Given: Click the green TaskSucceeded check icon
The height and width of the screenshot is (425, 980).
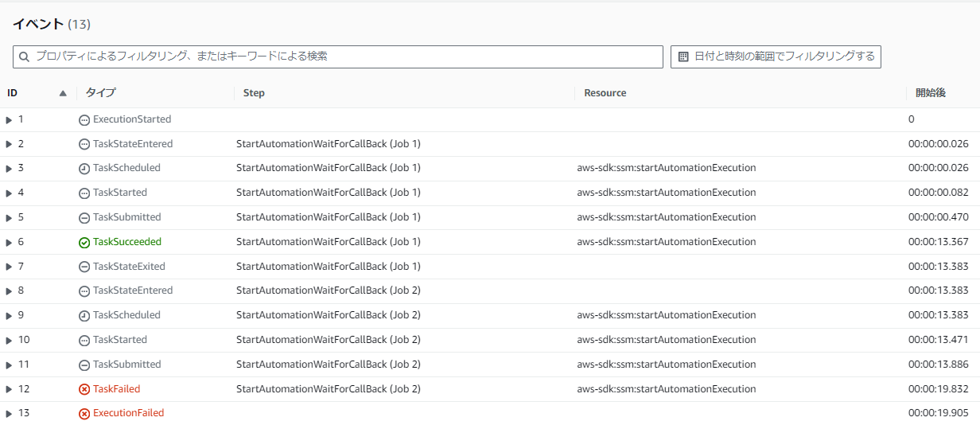Looking at the screenshot, I should (x=84, y=243).
